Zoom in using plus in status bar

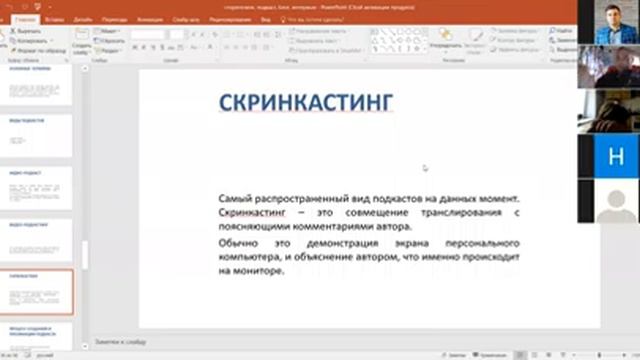point(624,355)
